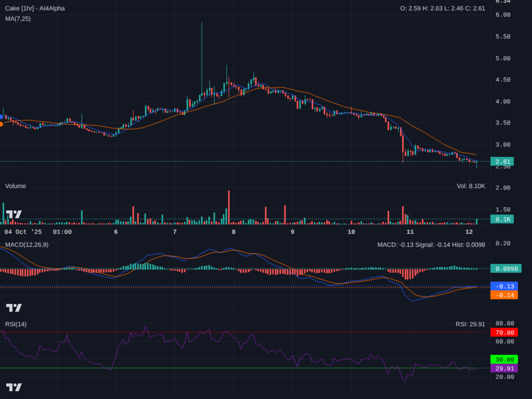Click the 8.1K volume axis tag
This screenshot has height=399, width=532.
point(502,219)
